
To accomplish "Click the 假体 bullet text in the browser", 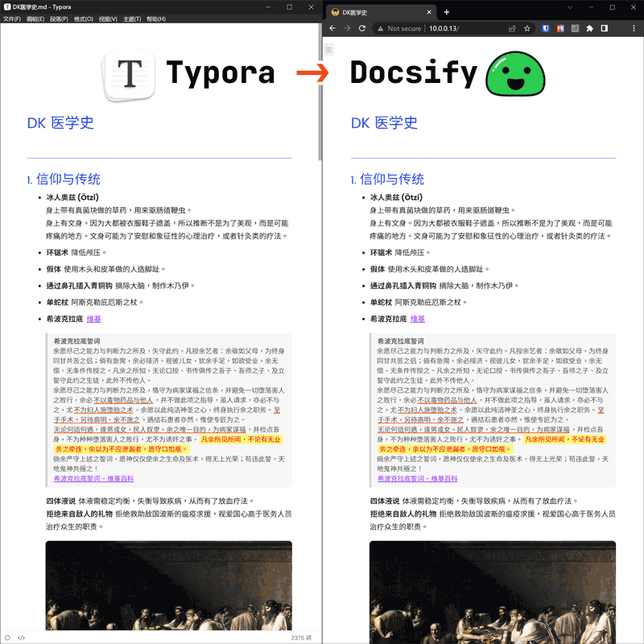I will (377, 269).
